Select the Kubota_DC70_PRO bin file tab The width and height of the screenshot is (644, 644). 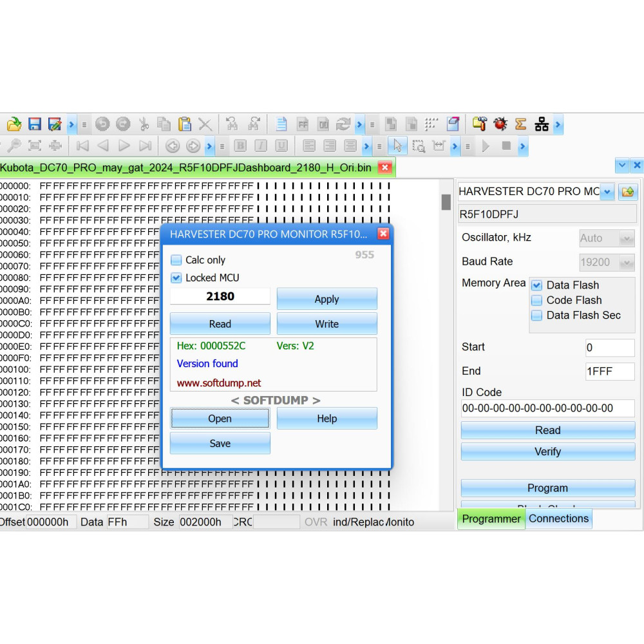pos(185,167)
